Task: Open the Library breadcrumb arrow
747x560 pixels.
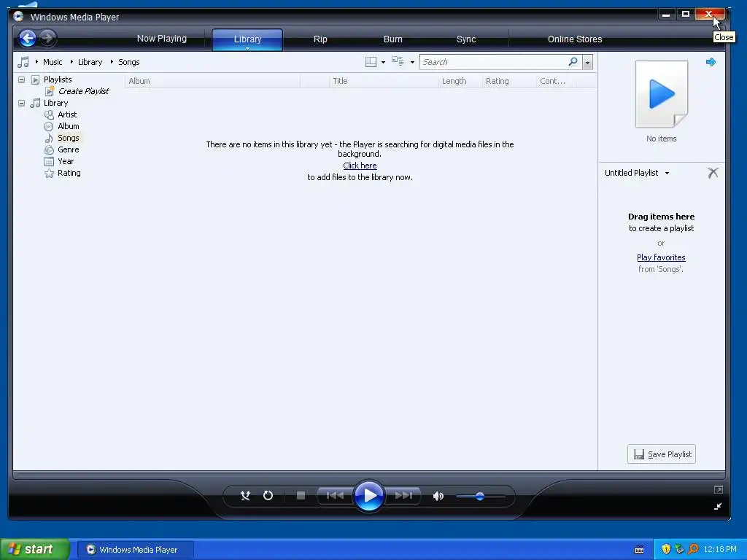Action: point(71,62)
